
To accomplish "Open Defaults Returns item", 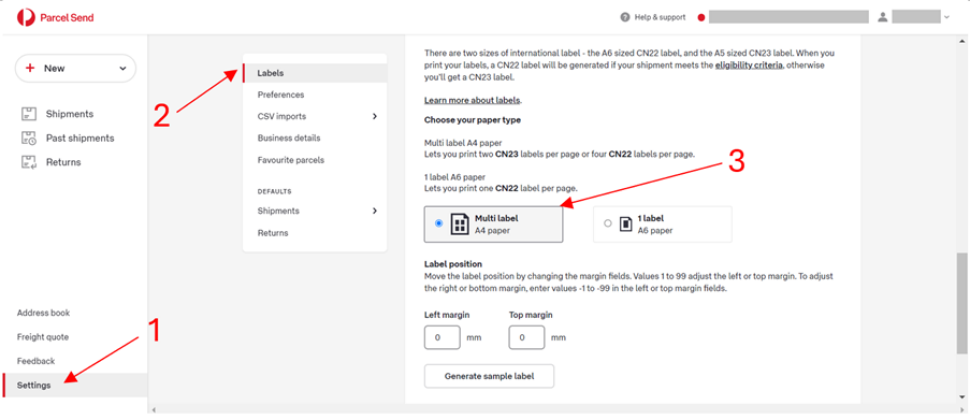I will [273, 233].
